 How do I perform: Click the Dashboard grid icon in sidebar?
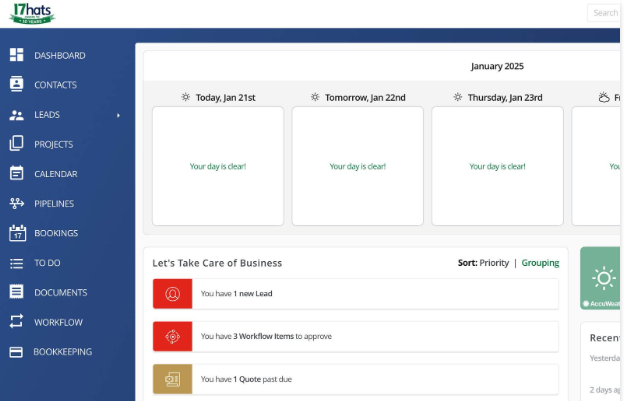click(x=16, y=55)
